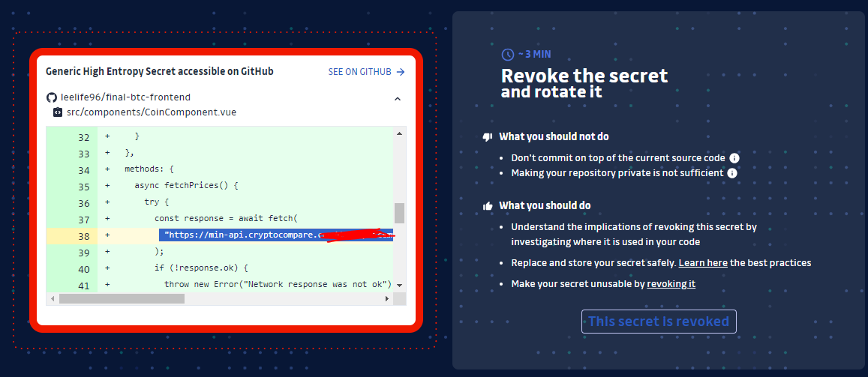Click the arrow icon beside SEE ON GITHUB
Viewport: 868px width, 377px height.
(x=401, y=72)
